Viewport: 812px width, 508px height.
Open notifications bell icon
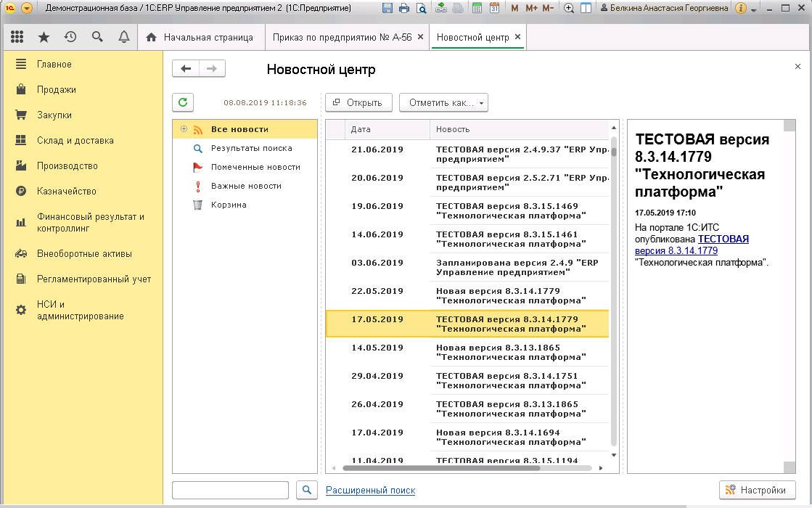124,37
